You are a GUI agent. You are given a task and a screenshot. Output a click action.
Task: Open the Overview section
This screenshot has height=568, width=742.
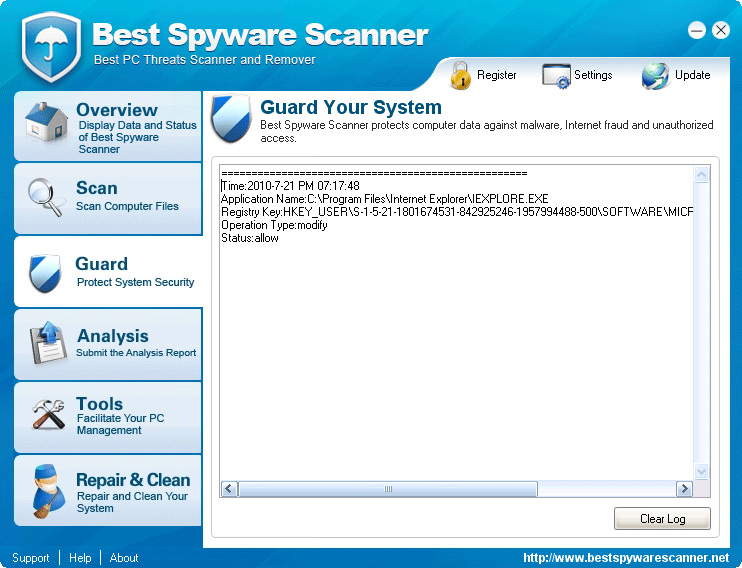pos(108,126)
